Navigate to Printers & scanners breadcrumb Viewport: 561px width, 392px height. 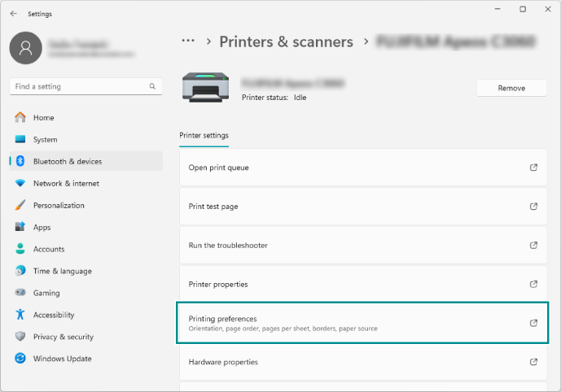[286, 41]
